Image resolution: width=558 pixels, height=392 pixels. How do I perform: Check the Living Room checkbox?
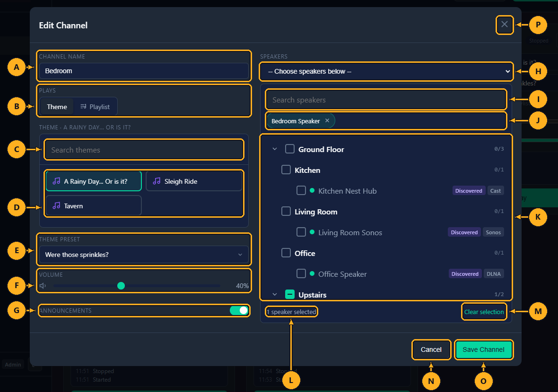point(286,212)
